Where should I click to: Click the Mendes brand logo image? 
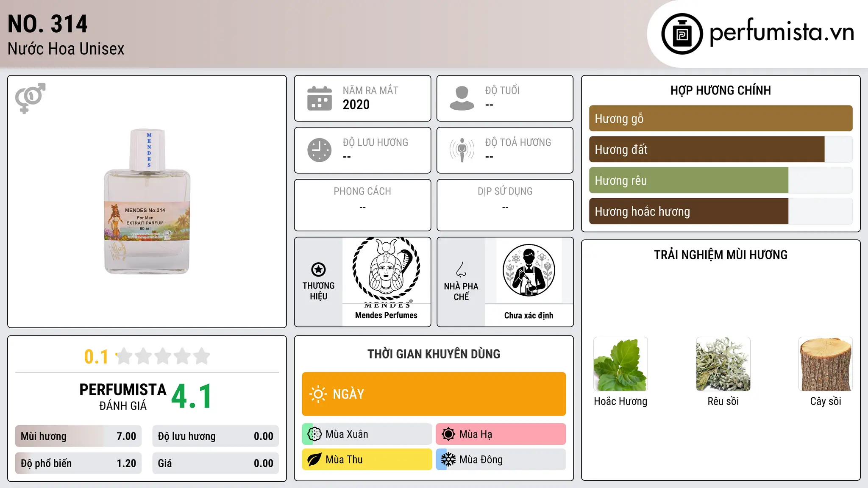[x=387, y=273]
